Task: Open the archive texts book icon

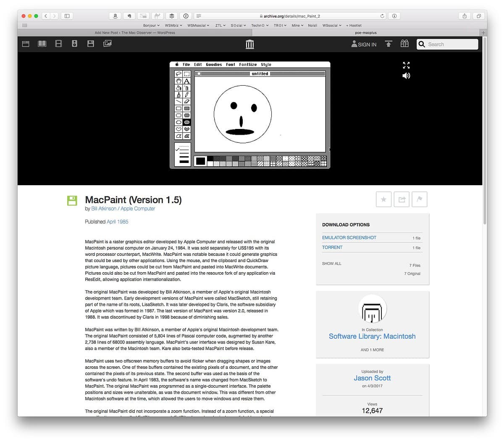Action: click(x=42, y=44)
